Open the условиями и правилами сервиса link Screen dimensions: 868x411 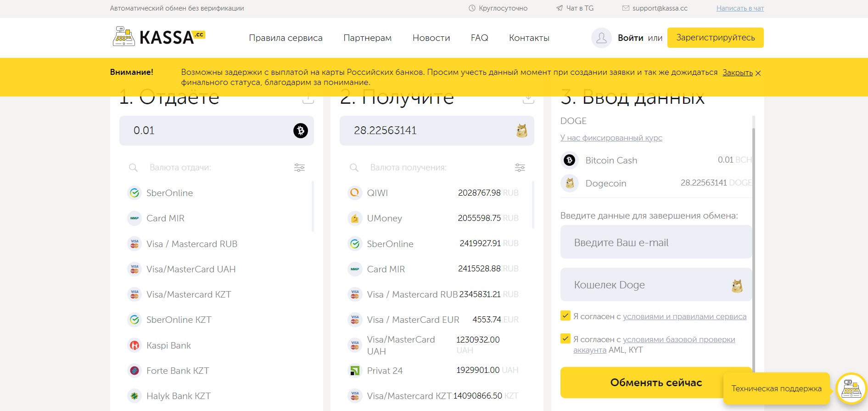pos(684,316)
